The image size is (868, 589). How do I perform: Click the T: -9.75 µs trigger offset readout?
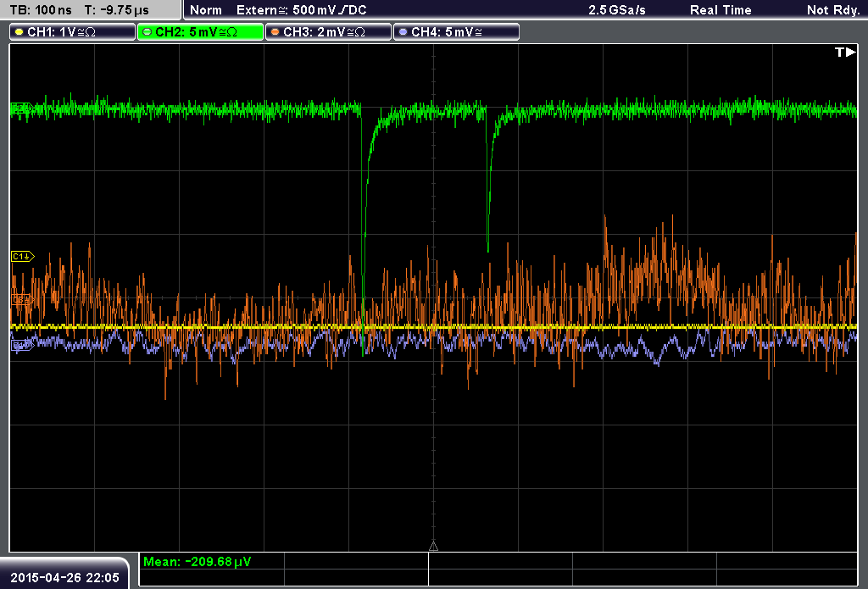point(117,10)
